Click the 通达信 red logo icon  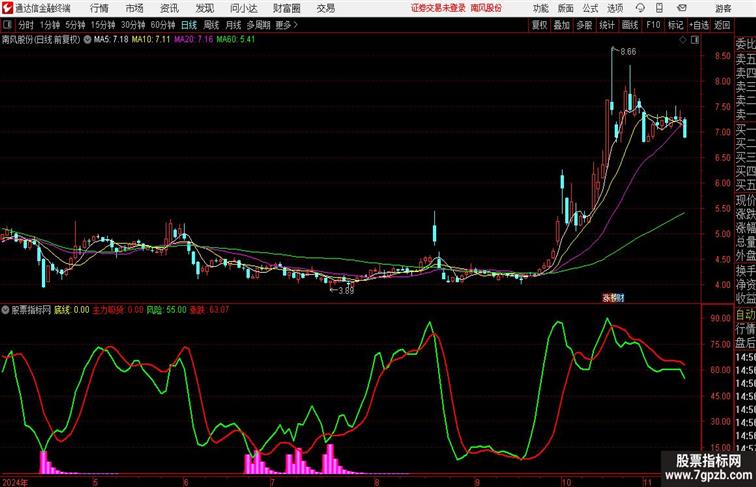coord(7,8)
